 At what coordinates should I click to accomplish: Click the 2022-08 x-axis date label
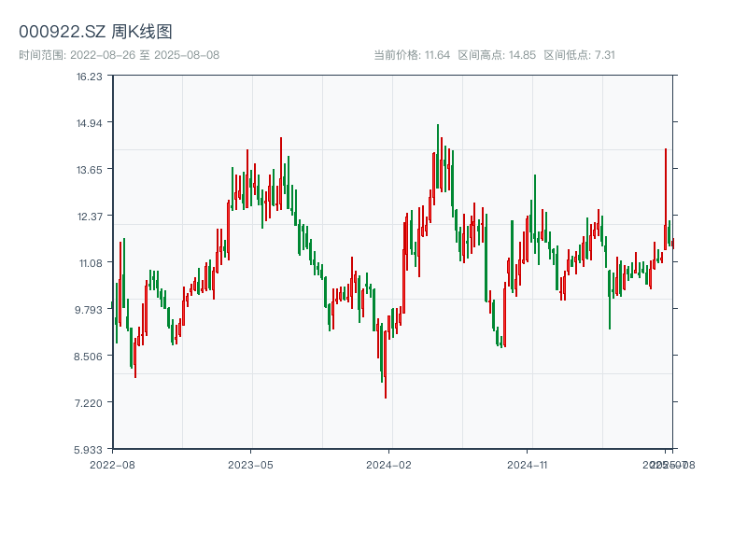pos(112,464)
